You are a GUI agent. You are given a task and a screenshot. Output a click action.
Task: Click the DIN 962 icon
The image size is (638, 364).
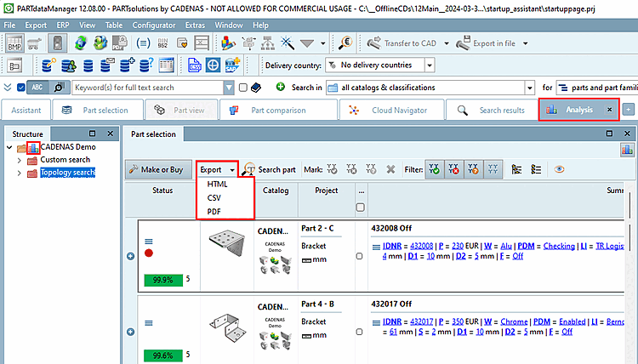(162, 43)
